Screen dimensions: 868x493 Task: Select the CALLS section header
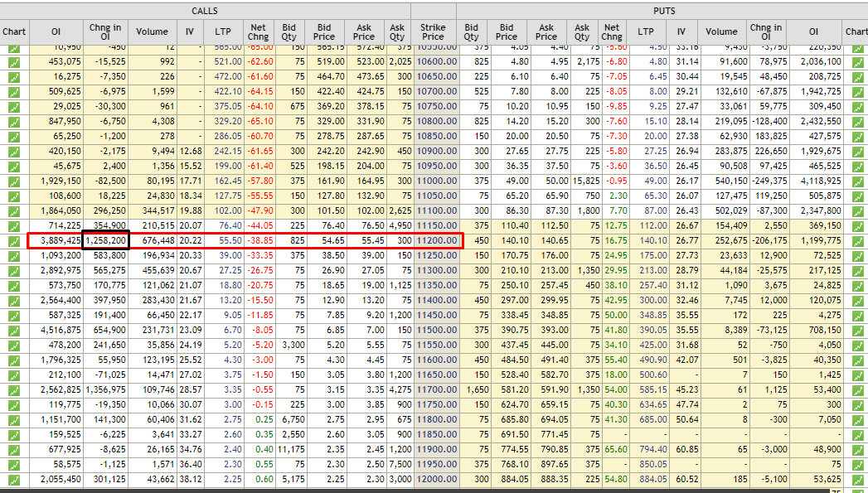(205, 11)
